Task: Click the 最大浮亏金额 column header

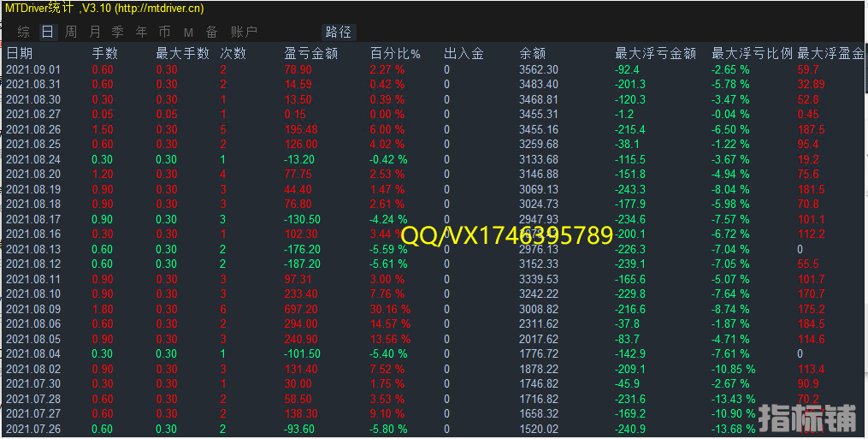Action: coord(655,53)
